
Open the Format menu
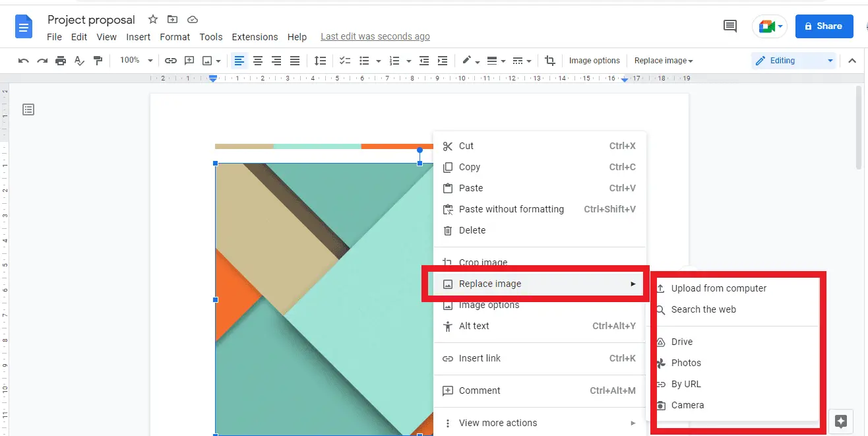click(x=174, y=37)
